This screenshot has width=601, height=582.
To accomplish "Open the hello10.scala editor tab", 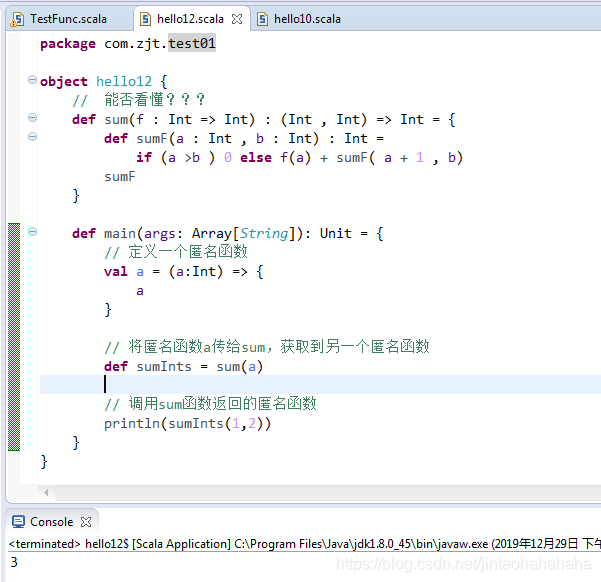I will tap(307, 19).
